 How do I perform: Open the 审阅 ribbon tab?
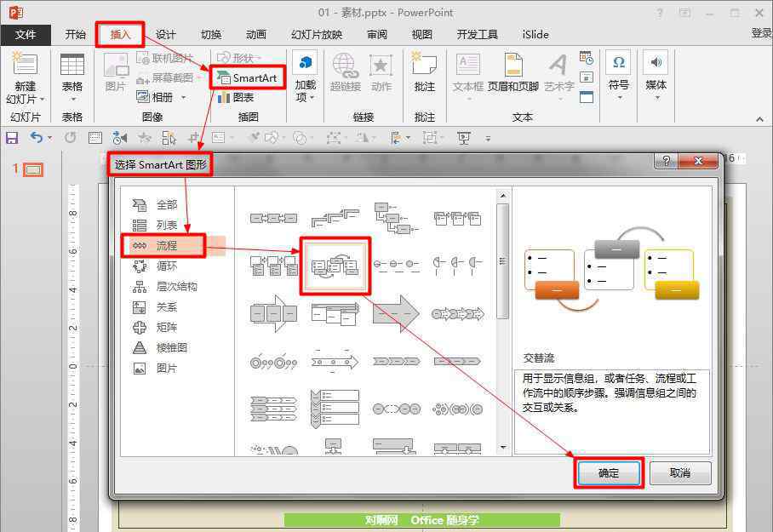[x=376, y=35]
